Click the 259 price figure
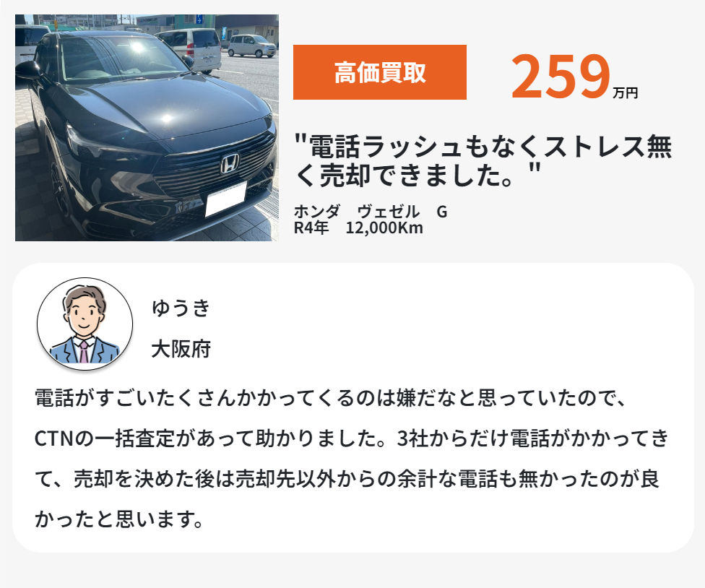The image size is (705, 588). [561, 76]
